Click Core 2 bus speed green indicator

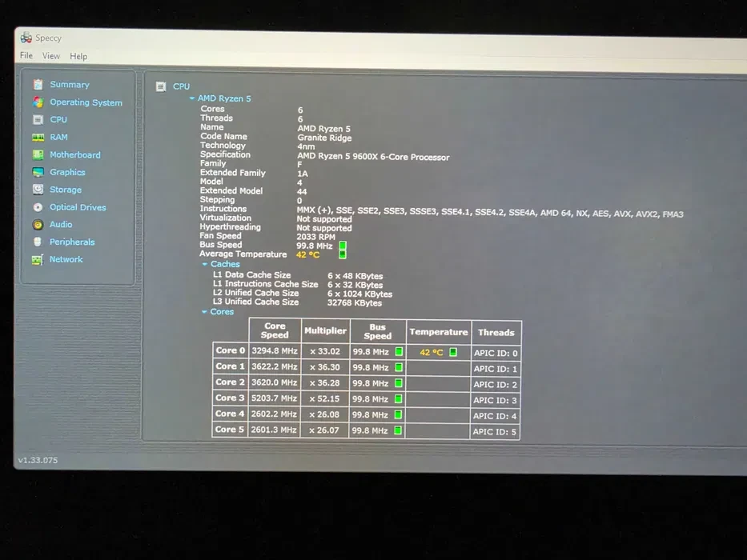(399, 383)
